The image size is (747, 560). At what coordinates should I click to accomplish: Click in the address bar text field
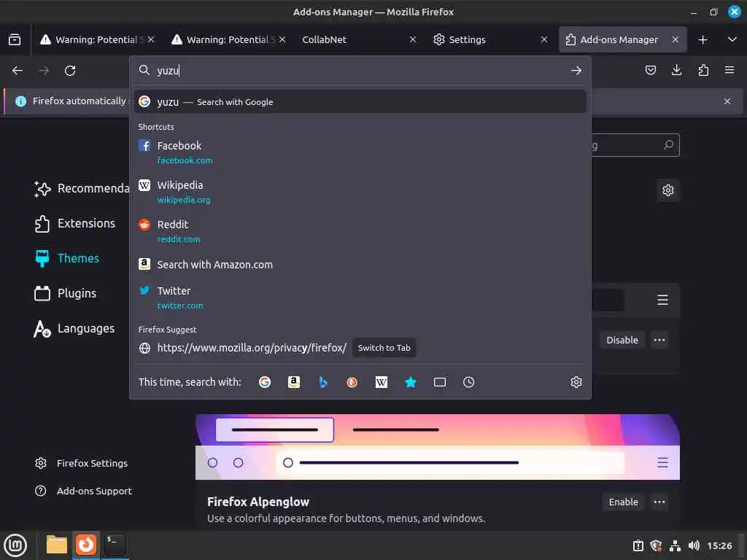(x=360, y=71)
